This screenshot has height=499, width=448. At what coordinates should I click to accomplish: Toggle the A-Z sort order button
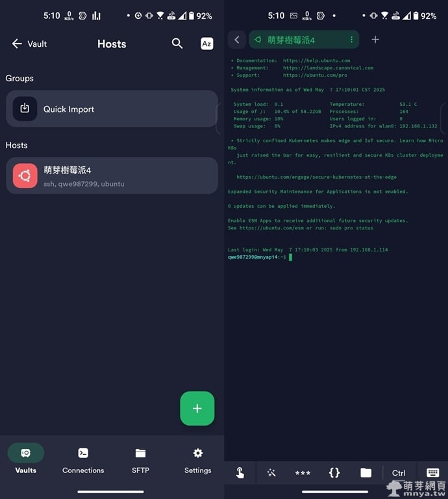coord(206,44)
